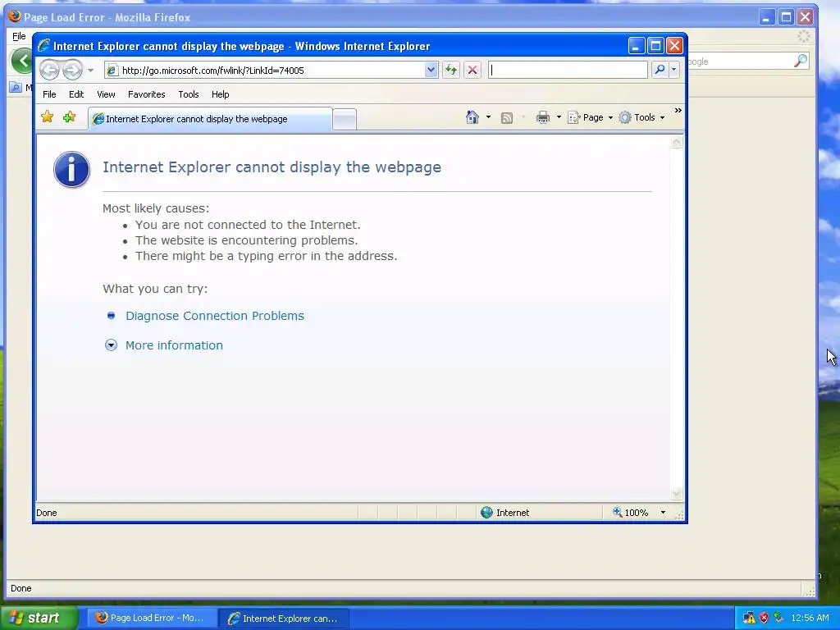The image size is (840, 630).
Task: Click the Print icon
Action: [x=543, y=117]
